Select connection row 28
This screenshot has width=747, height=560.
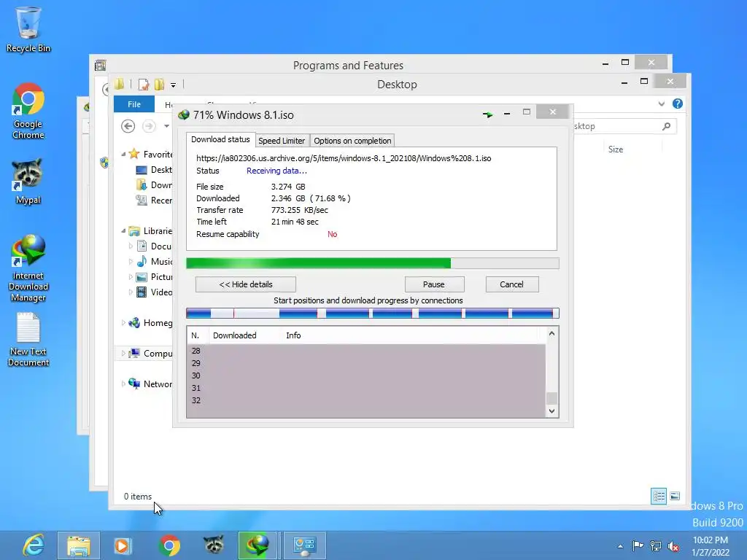click(366, 351)
